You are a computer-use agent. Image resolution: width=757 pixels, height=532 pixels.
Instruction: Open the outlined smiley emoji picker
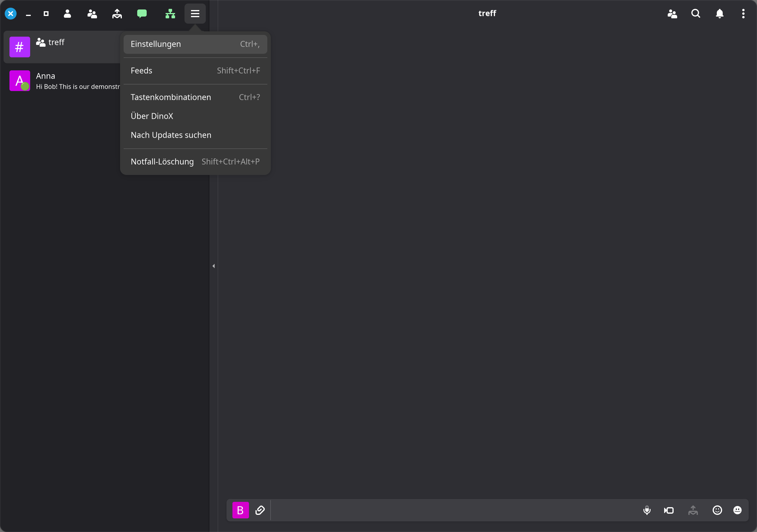click(717, 510)
